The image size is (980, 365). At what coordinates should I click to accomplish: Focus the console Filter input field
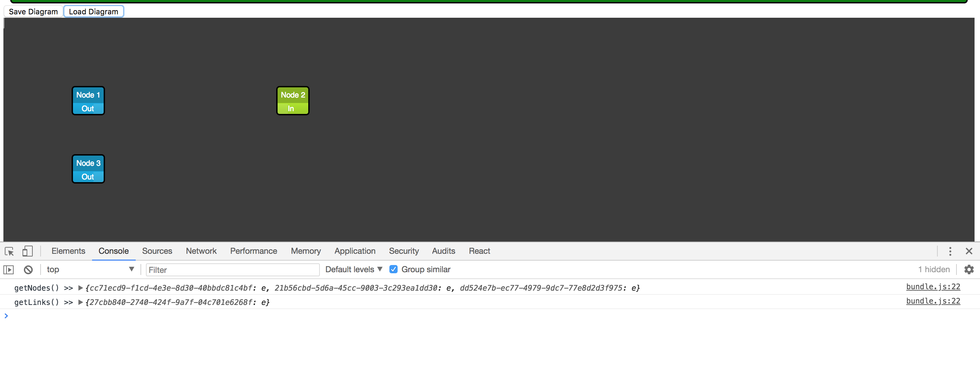[233, 270]
